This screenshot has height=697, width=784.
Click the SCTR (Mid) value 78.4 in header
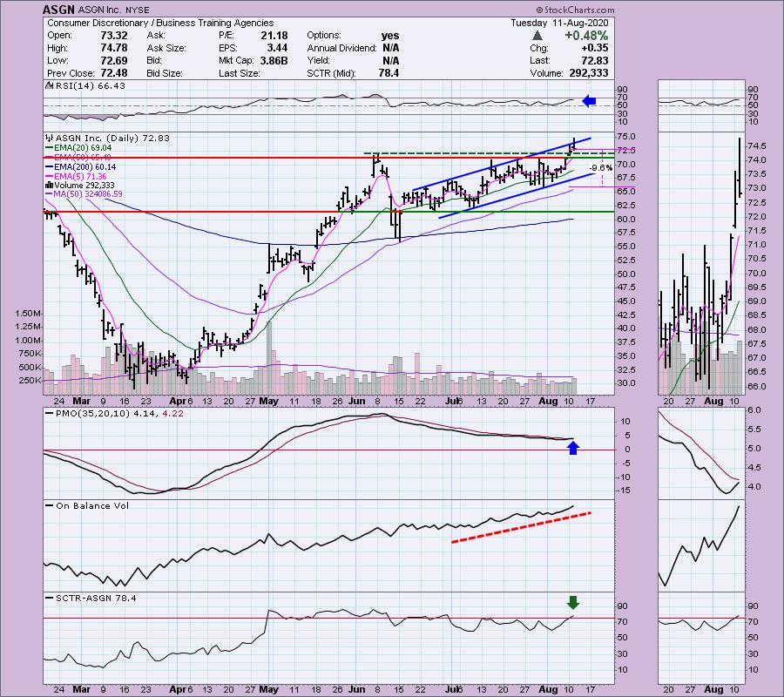389,73
